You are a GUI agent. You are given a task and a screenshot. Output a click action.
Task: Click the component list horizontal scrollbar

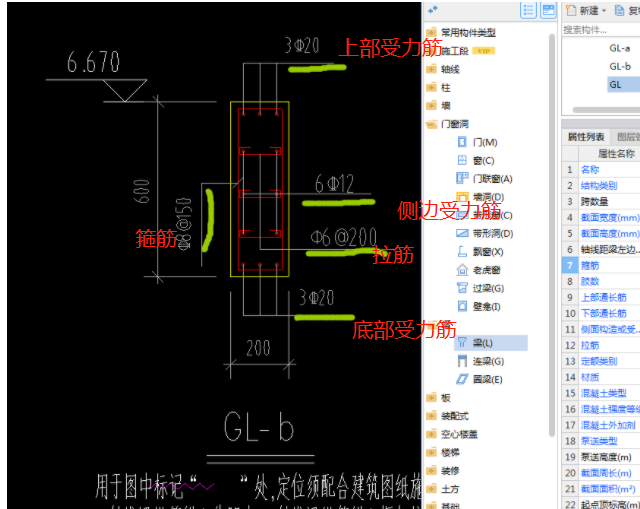pos(606,110)
